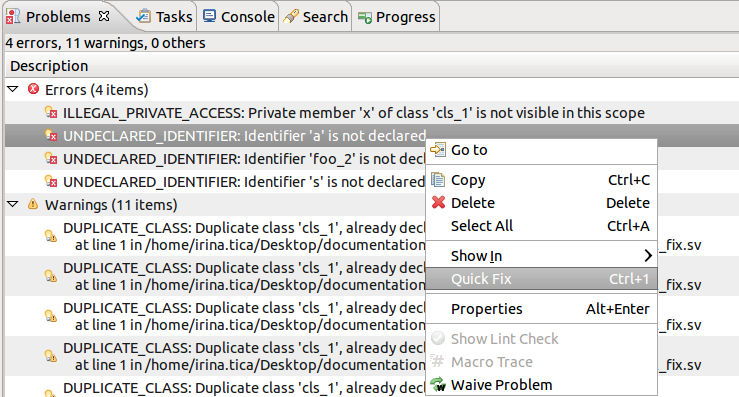Select the Errors (4 items) group label
The height and width of the screenshot is (397, 739).
(97, 90)
